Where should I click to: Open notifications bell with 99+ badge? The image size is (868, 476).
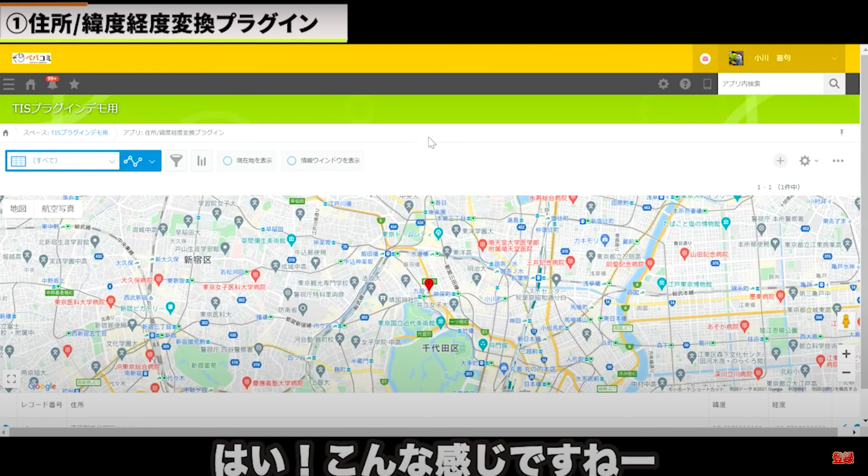52,85
